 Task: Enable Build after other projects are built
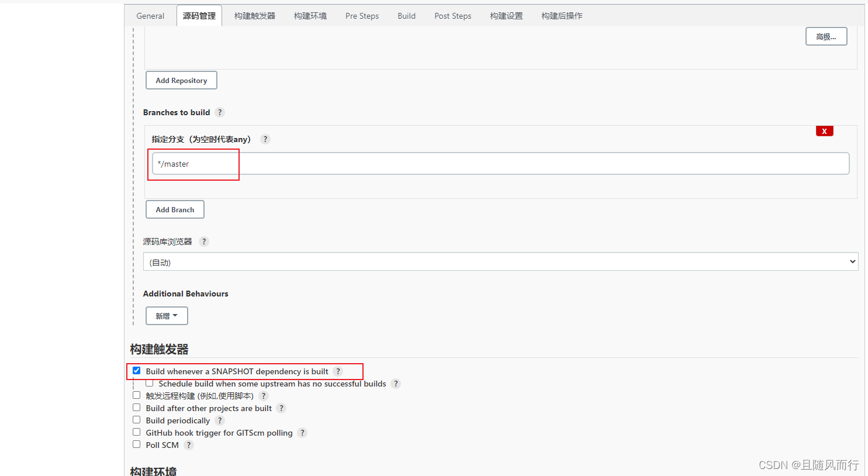click(136, 408)
